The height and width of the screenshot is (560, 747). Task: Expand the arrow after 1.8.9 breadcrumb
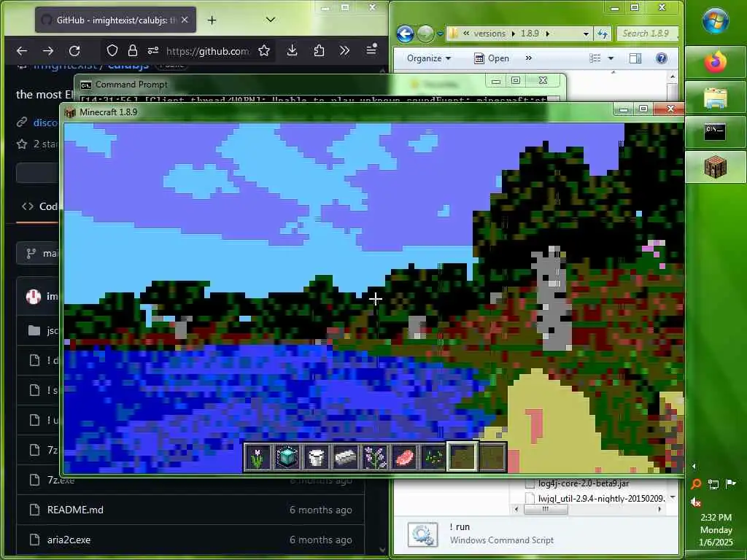point(547,34)
